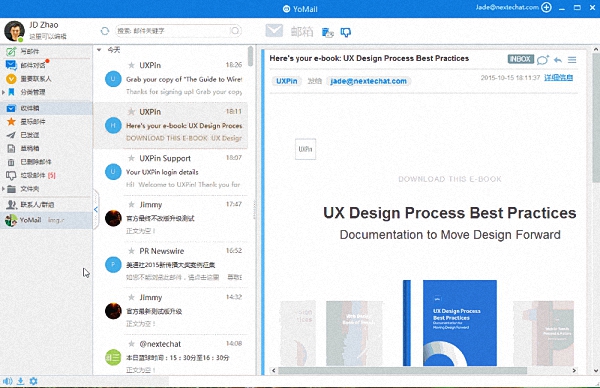Open the refresh mail circular icon
This screenshot has width=600, height=388.
(x=104, y=31)
